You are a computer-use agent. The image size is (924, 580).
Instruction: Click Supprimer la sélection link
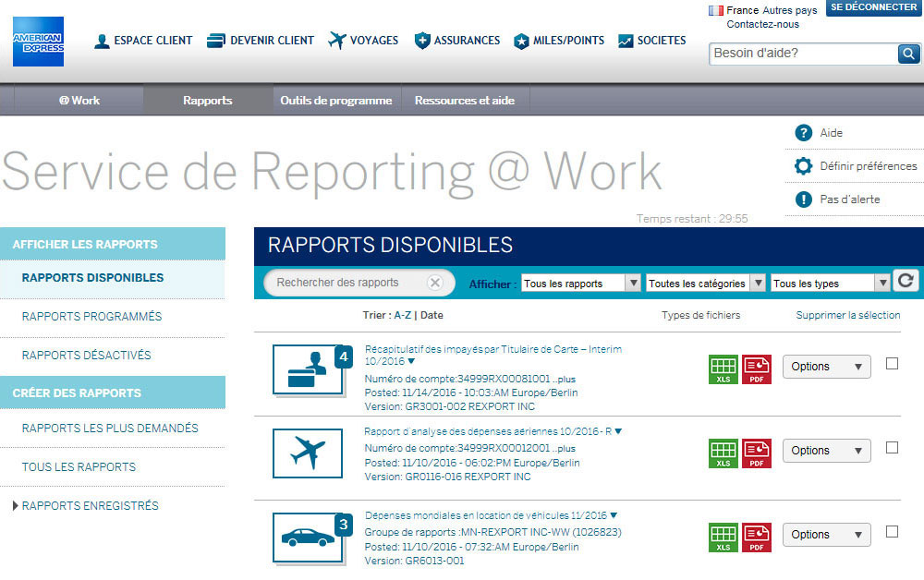(848, 315)
